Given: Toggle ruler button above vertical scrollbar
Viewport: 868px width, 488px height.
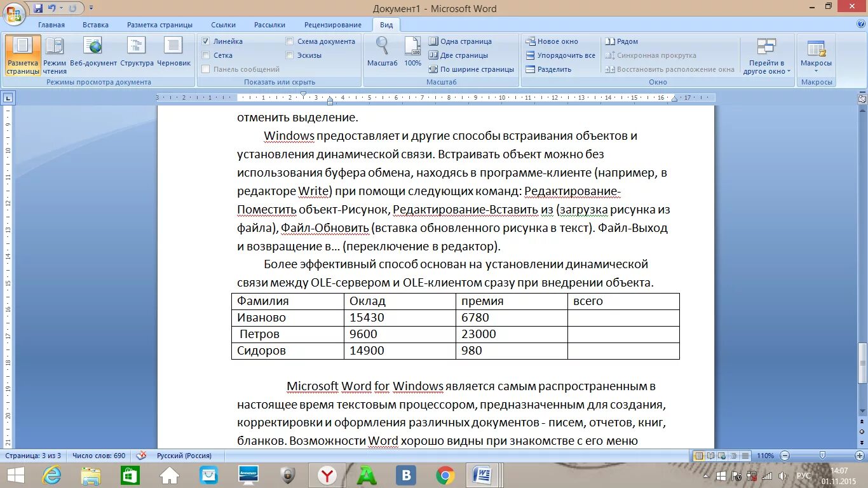Looking at the screenshot, I should tap(862, 98).
